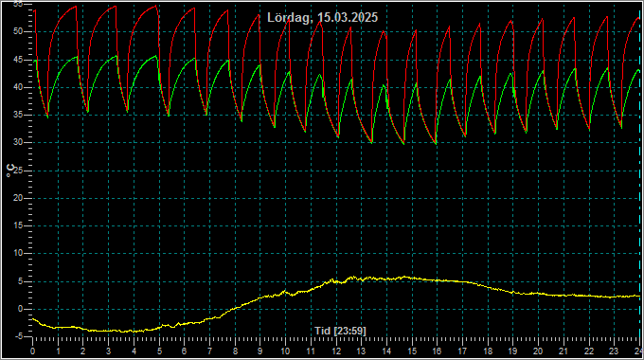Click the °C unit axis label

[10, 171]
